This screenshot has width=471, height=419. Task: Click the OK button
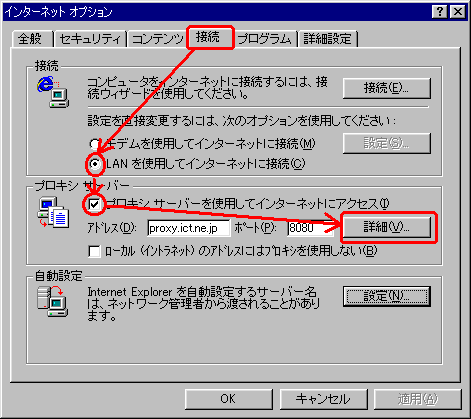pos(228,399)
